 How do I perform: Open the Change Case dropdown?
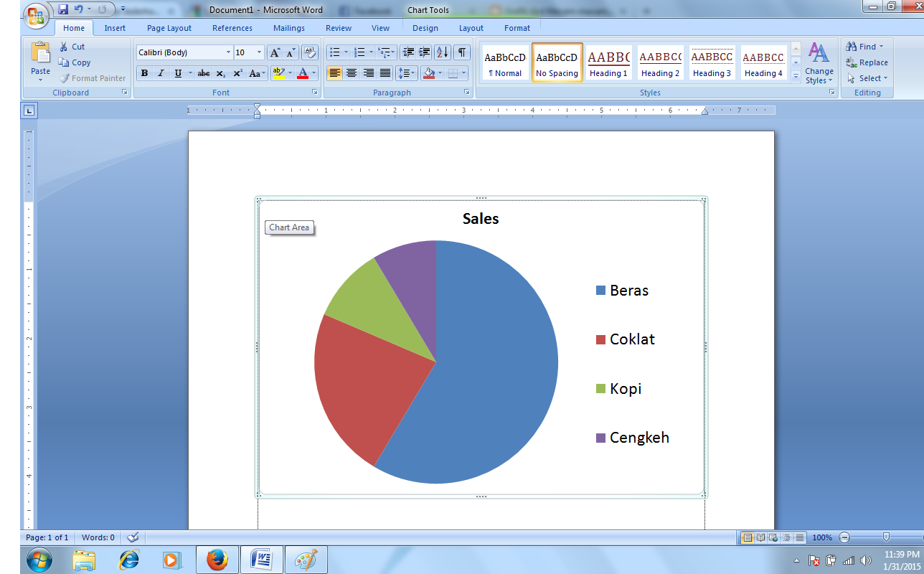coord(258,73)
